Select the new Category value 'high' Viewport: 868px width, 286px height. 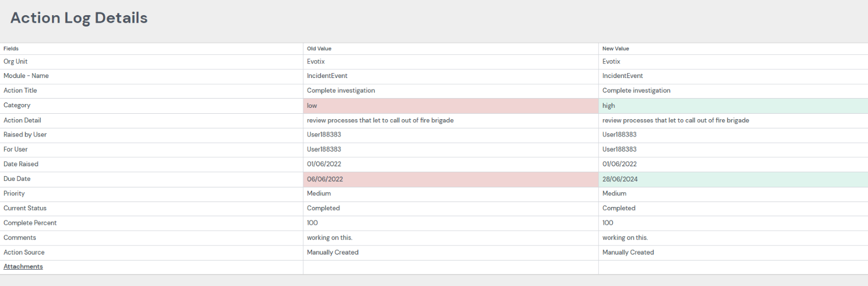tap(609, 106)
